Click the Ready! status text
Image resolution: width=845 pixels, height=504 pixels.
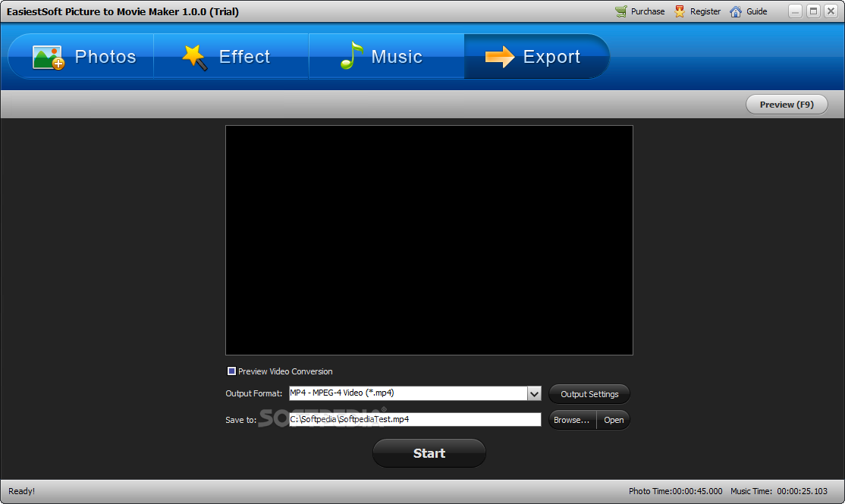pos(21,491)
